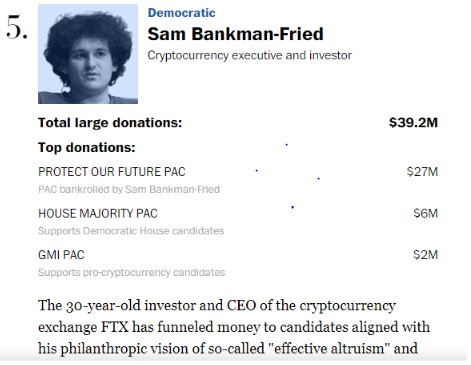Click the $2M donation amount
Image resolution: width=471 pixels, height=365 pixels.
pyautogui.click(x=425, y=255)
